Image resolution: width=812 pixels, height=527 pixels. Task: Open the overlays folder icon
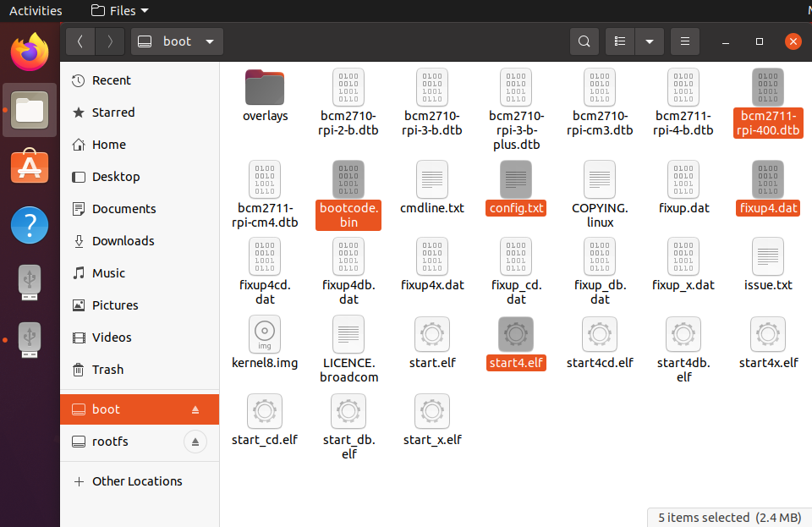point(265,87)
